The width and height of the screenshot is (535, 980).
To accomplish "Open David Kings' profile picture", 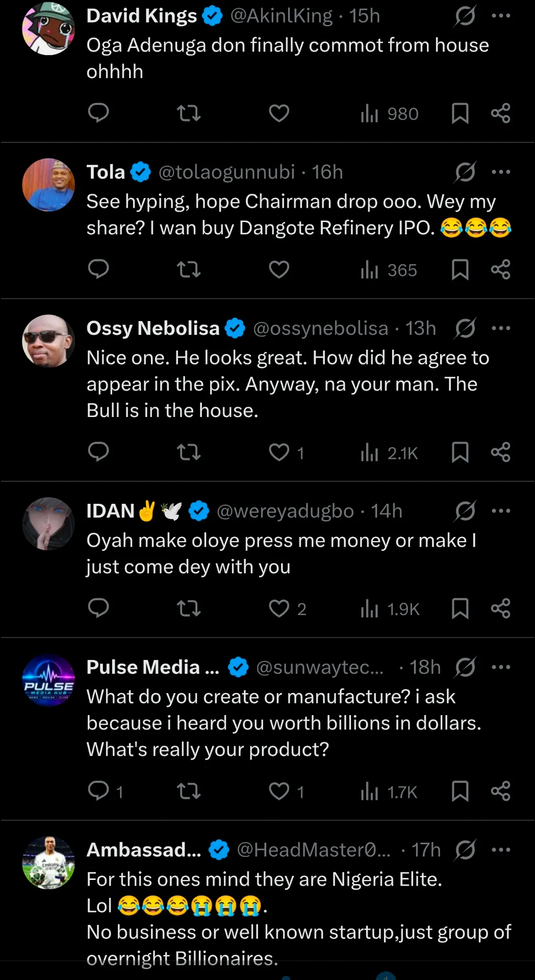I will pos(48,29).
